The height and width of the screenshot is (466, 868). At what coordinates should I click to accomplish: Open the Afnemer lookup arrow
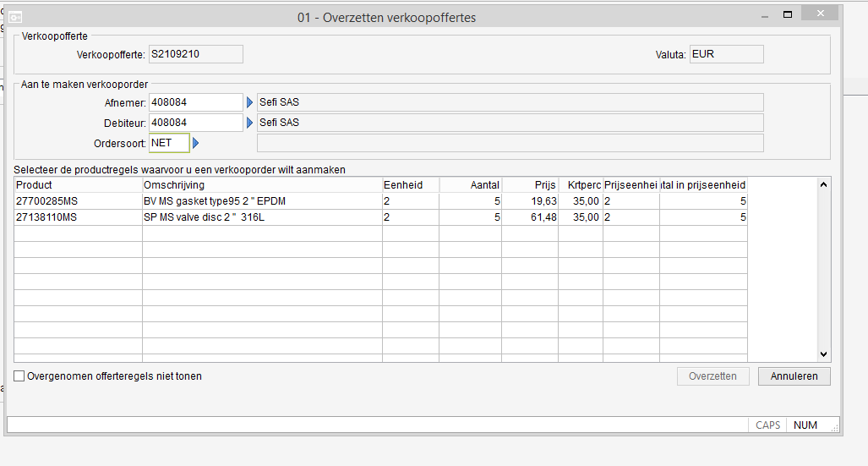[x=249, y=102]
